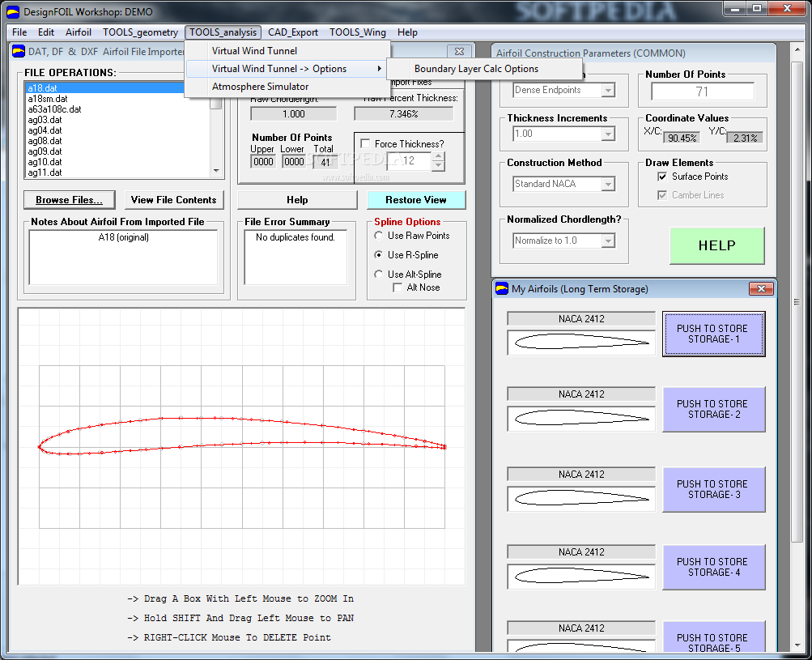Close the My Airfoils storage panel
The height and width of the screenshot is (660, 812).
click(x=761, y=289)
